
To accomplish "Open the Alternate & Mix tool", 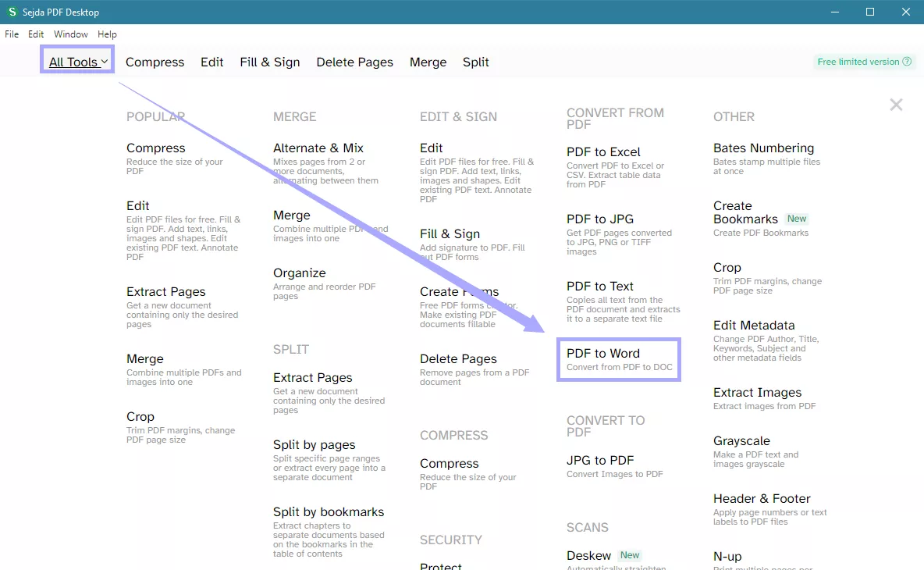I will coord(318,148).
